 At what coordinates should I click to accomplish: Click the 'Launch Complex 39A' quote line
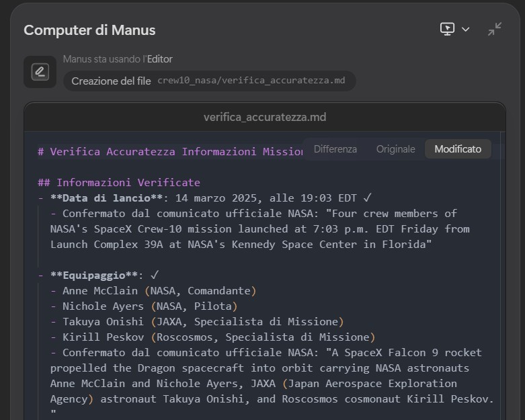pyautogui.click(x=241, y=245)
